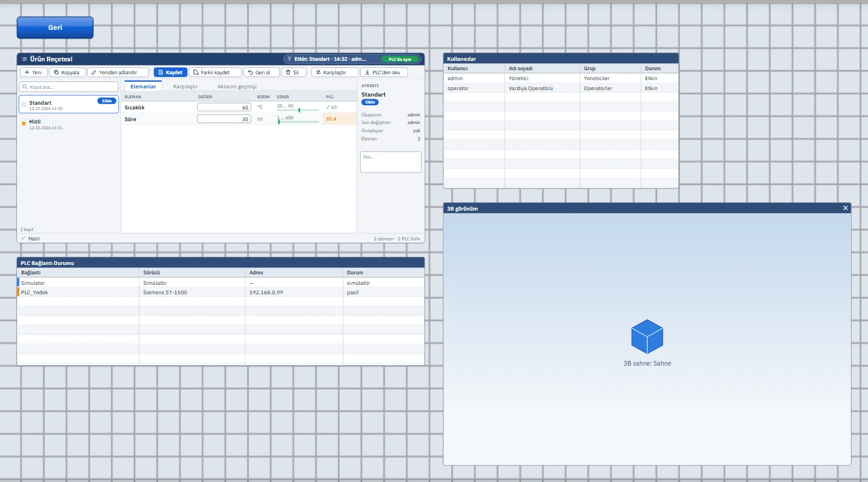Click the Kayıt ara search field
The image size is (868, 482).
(x=68, y=87)
